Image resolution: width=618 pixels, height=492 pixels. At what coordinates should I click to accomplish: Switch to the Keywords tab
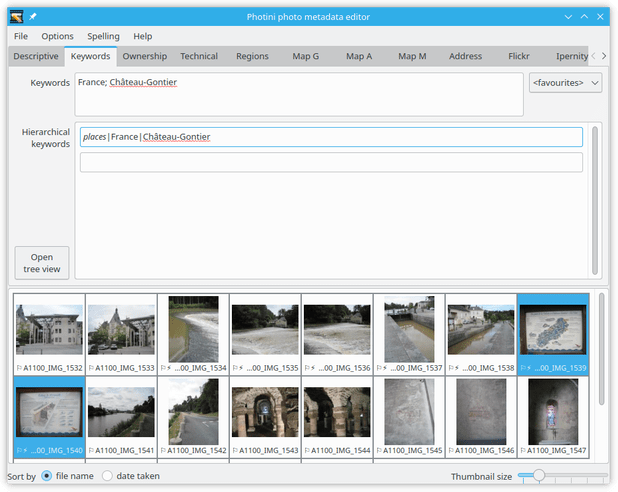(90, 56)
